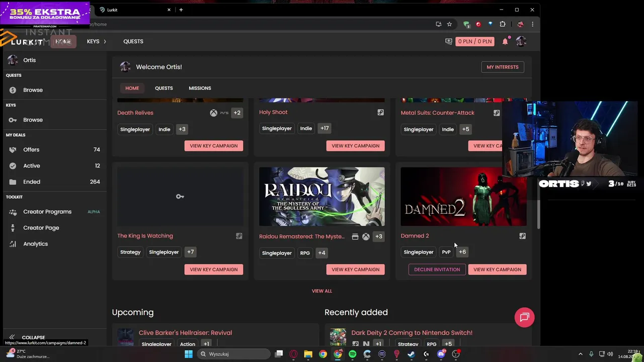This screenshot has width=644, height=362.
Task: Open the Chrome Extensions puzzle icon
Action: tap(503, 24)
